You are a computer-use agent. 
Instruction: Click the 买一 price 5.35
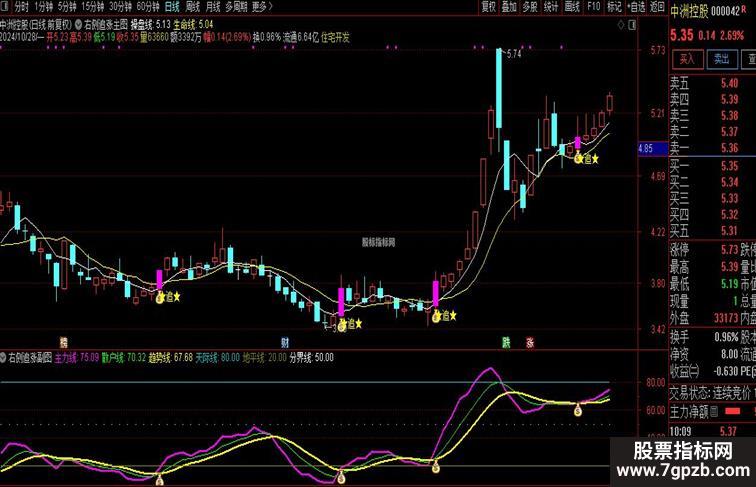click(x=729, y=166)
